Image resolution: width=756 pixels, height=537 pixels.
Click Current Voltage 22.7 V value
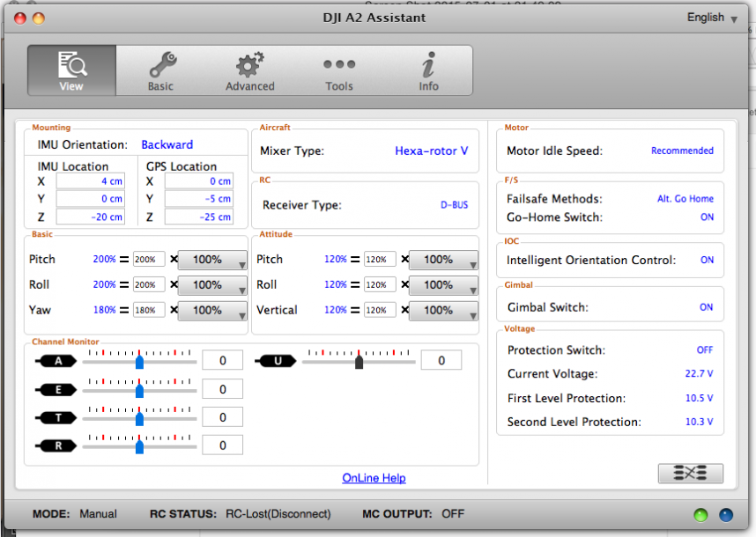click(699, 374)
